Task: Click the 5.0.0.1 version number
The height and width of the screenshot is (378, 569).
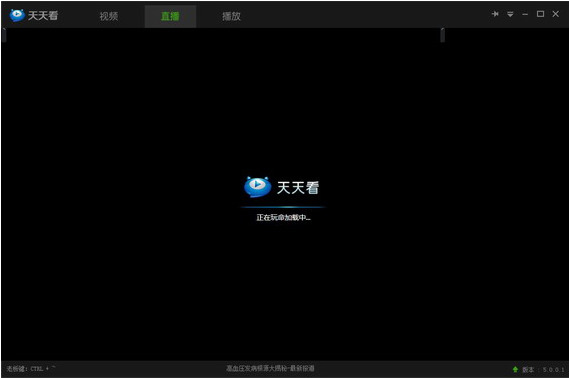Action: 553,370
